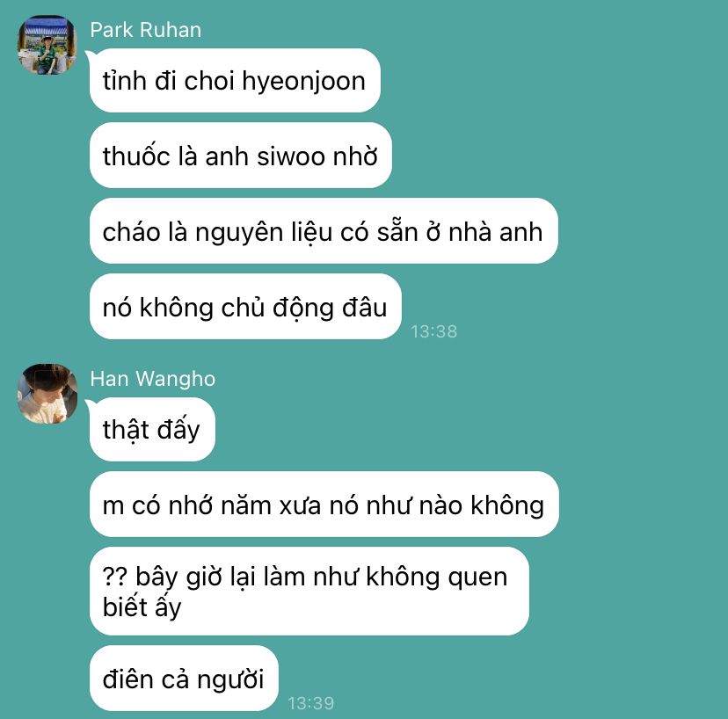Viewport: 728px width, 719px height.
Task: Tap the 13:39 timestamp
Action: (310, 703)
